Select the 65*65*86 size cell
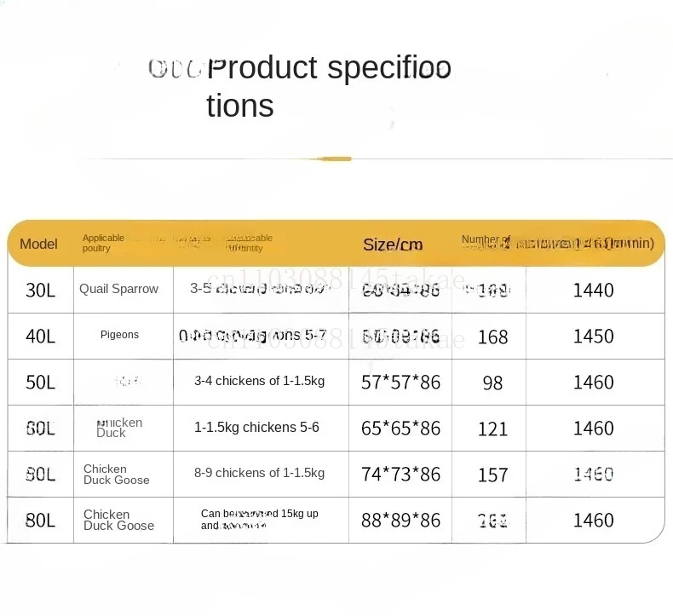The image size is (673, 616). tap(400, 429)
